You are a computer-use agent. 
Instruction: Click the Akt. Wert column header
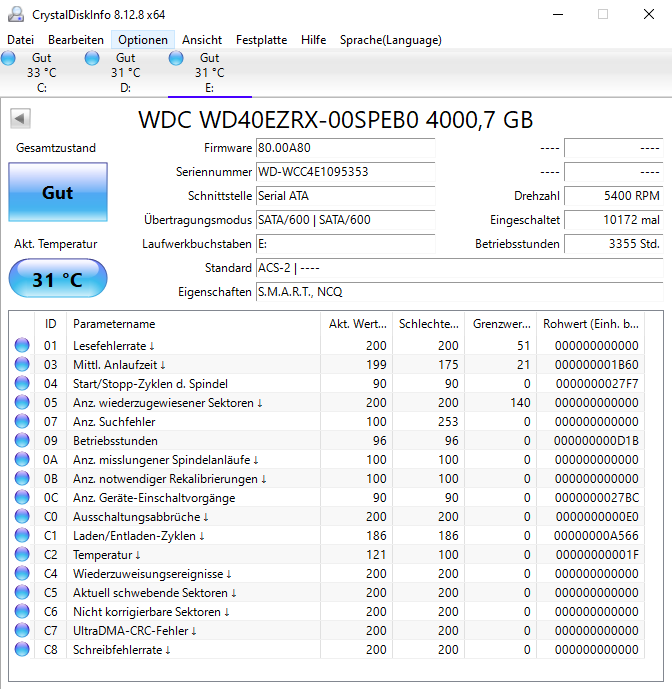click(x=357, y=324)
